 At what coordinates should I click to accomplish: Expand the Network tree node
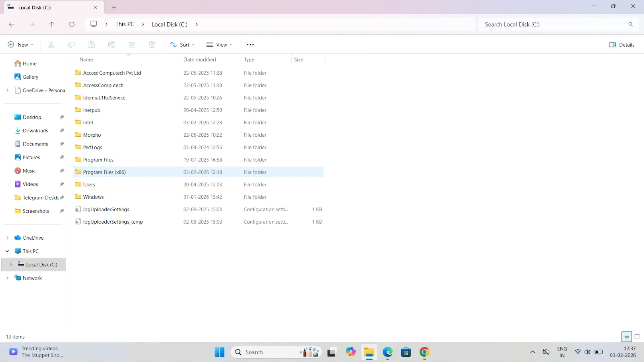(x=7, y=278)
